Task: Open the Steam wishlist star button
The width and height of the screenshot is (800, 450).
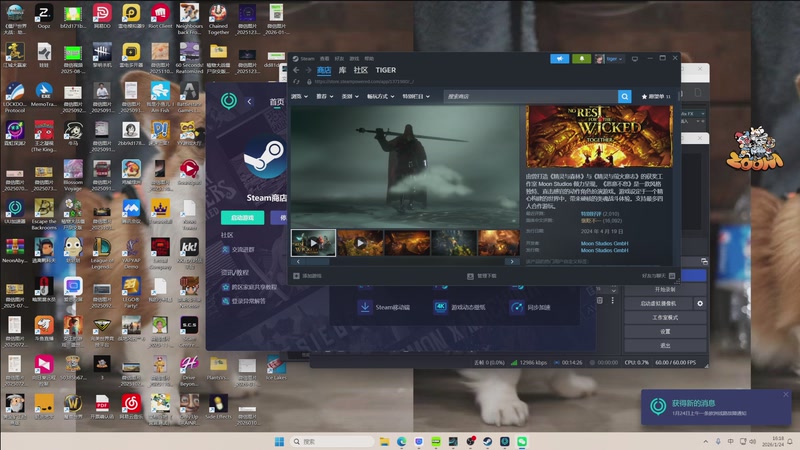Action: point(656,96)
